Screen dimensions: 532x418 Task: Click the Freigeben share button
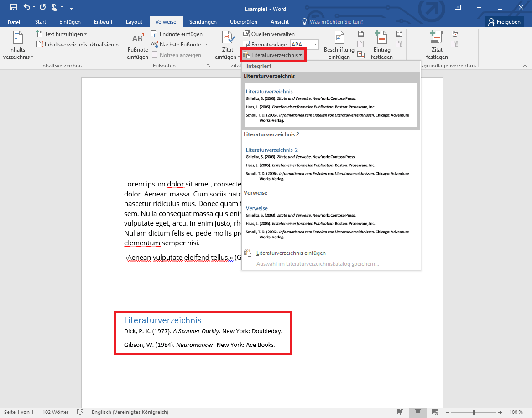click(x=505, y=22)
